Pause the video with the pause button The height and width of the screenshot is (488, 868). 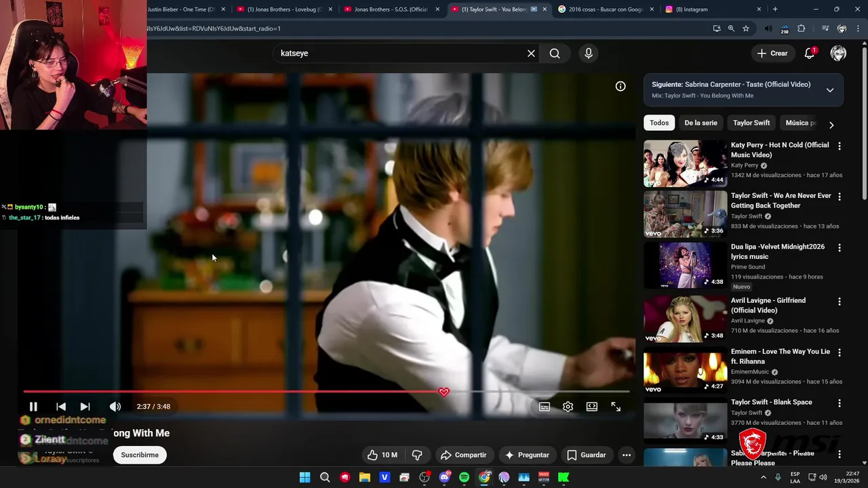click(33, 407)
